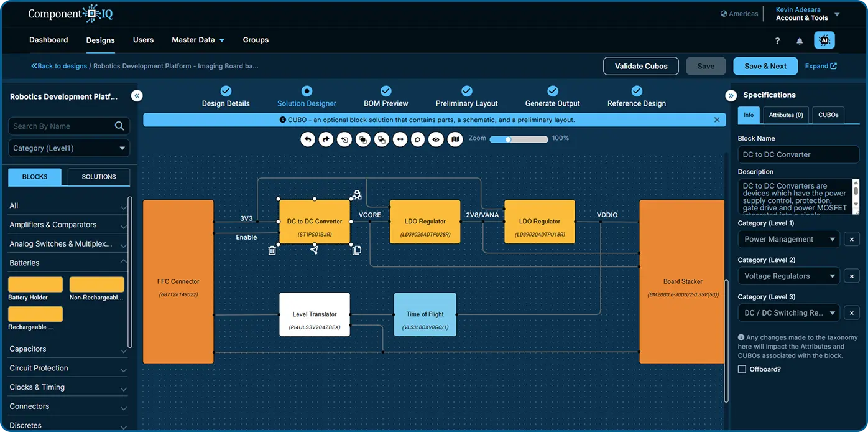Viewport: 868px width, 432px height.
Task: Open the help question mark
Action: pyautogui.click(x=777, y=40)
